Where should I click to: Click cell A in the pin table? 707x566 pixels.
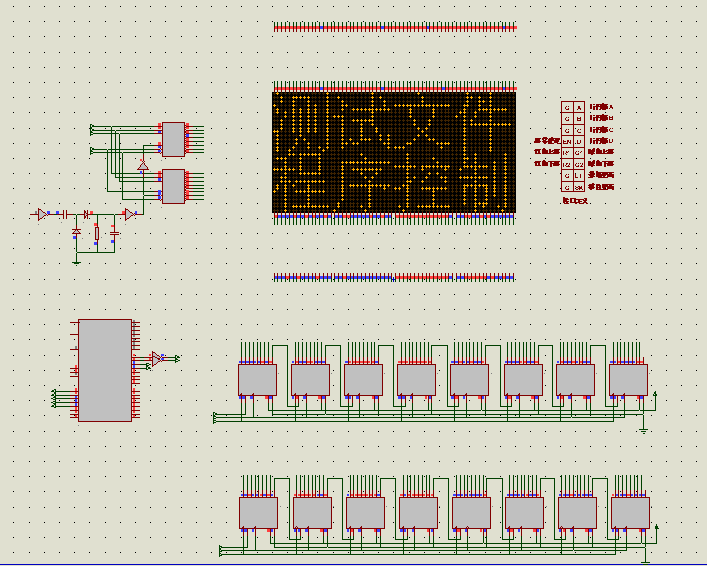[579, 106]
